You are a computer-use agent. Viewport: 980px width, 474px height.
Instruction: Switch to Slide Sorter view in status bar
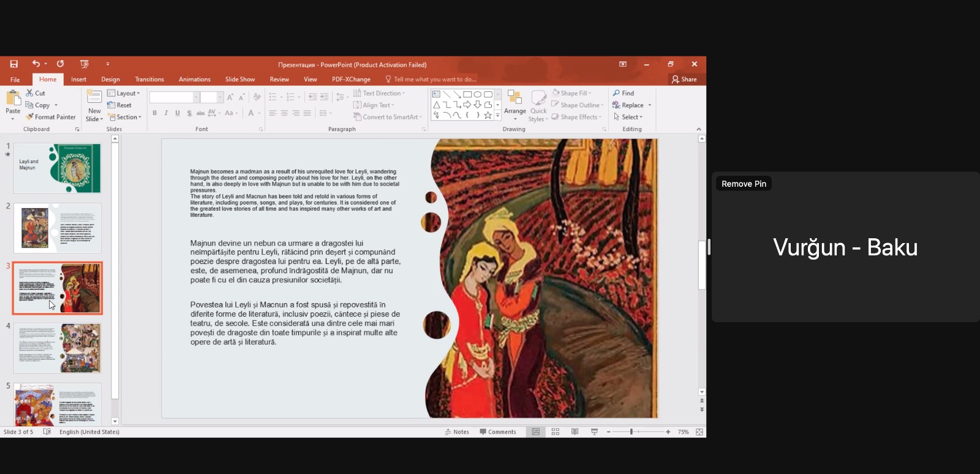click(556, 432)
